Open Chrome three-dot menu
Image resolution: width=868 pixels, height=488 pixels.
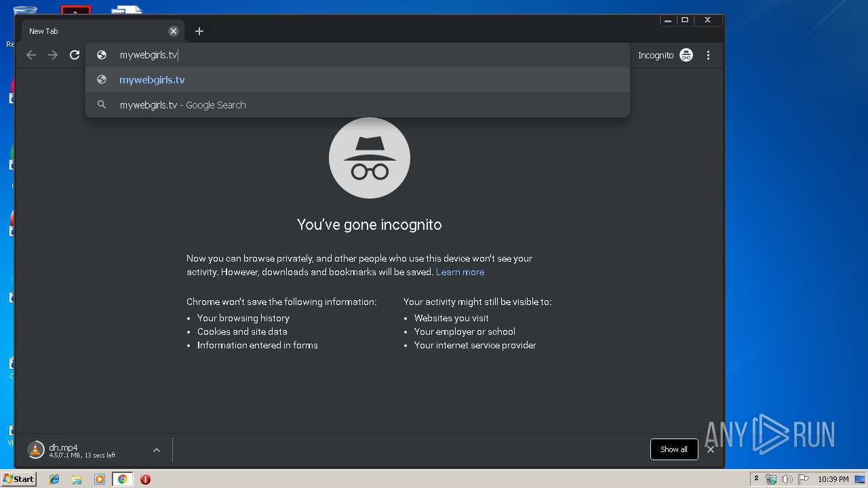[x=708, y=55]
